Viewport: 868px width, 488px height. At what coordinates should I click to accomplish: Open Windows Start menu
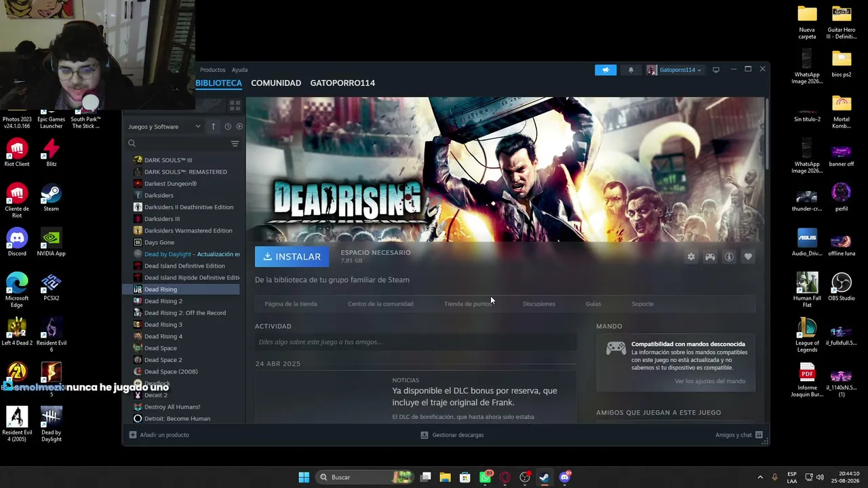click(304, 477)
